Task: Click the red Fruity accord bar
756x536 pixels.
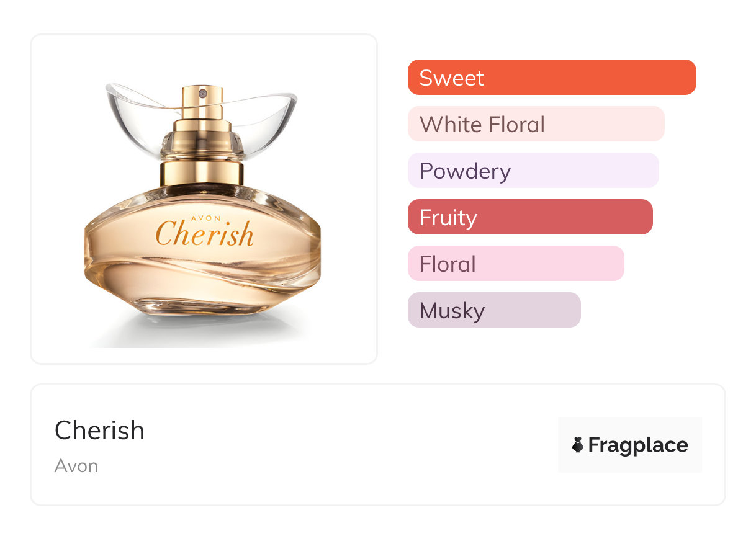Action: click(x=529, y=217)
